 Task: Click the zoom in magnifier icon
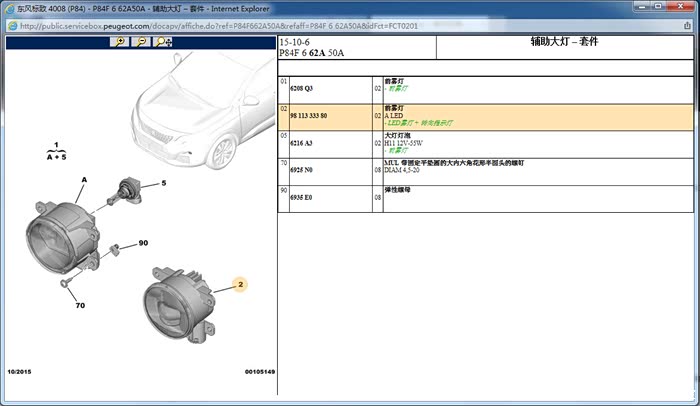[120, 42]
